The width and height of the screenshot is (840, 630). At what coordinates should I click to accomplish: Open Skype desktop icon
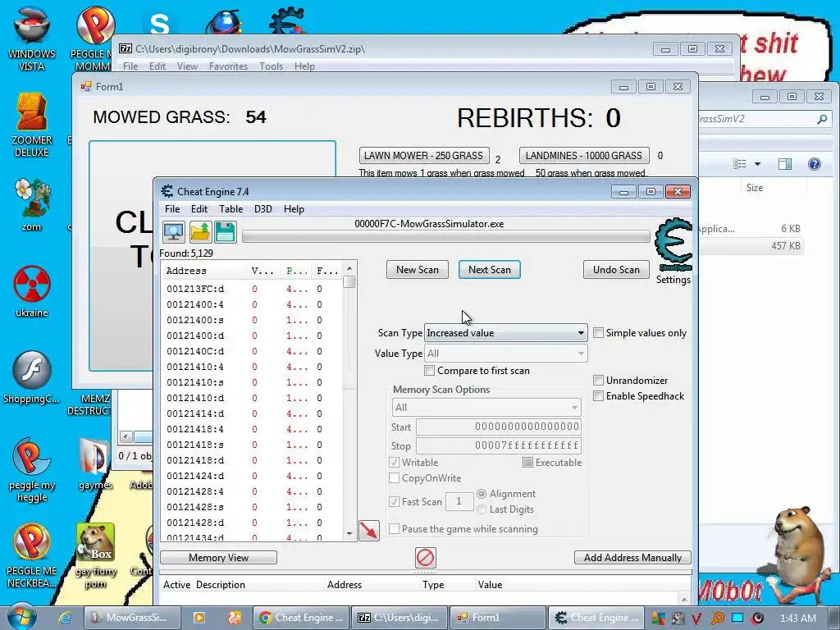pos(160,22)
